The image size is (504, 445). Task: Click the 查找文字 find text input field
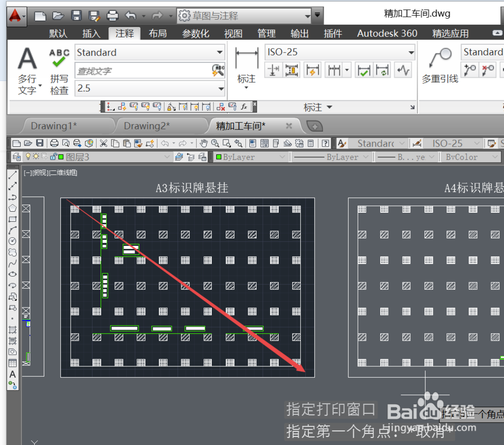[143, 71]
